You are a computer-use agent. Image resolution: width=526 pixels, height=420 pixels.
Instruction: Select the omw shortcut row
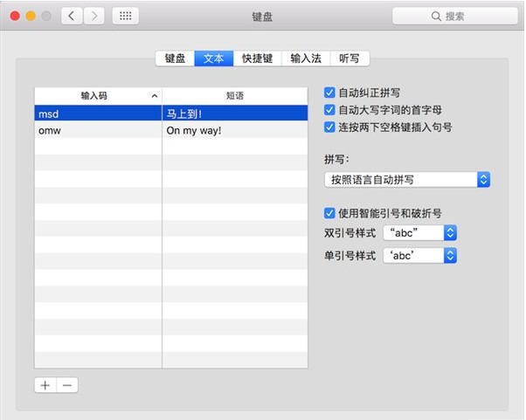pyautogui.click(x=171, y=130)
